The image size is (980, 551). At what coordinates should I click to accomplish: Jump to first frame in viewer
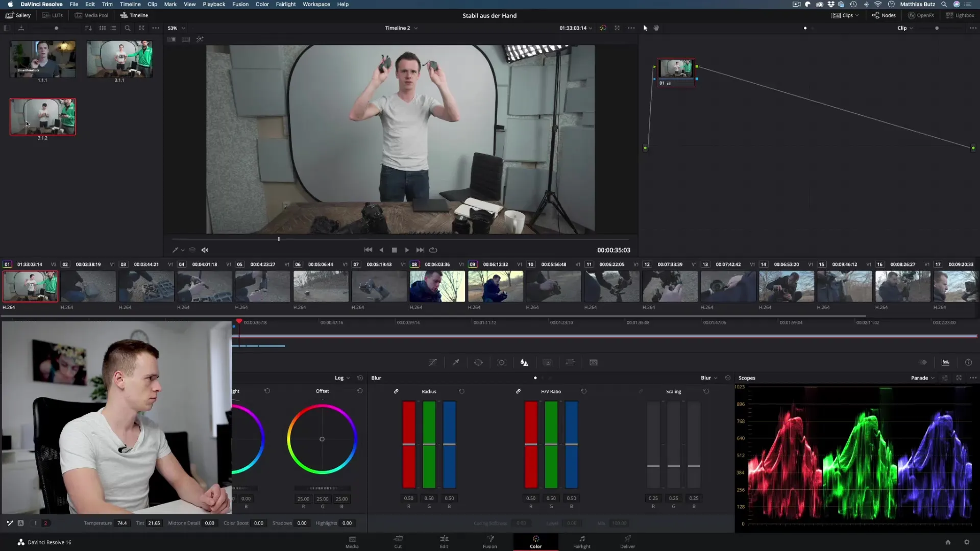pos(368,250)
